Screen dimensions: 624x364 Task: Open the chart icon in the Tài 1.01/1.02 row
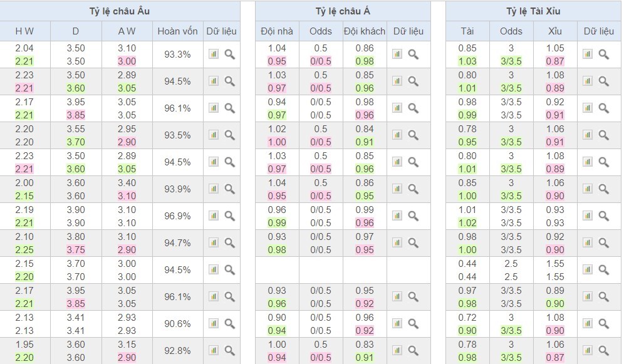coord(588,216)
